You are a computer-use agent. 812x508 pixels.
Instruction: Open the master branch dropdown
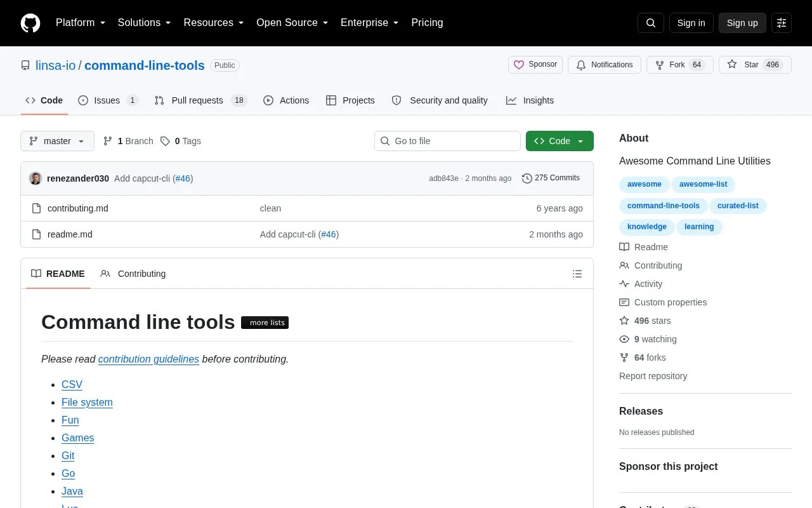click(x=57, y=141)
